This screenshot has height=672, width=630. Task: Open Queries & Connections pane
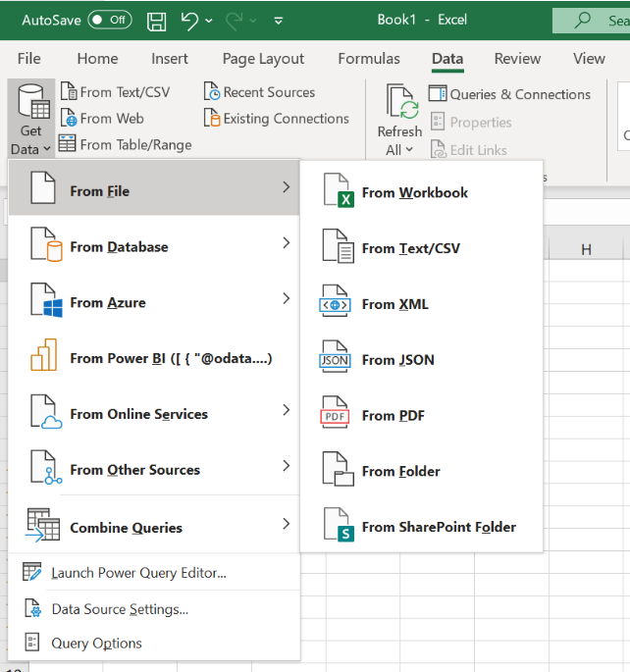coord(509,94)
